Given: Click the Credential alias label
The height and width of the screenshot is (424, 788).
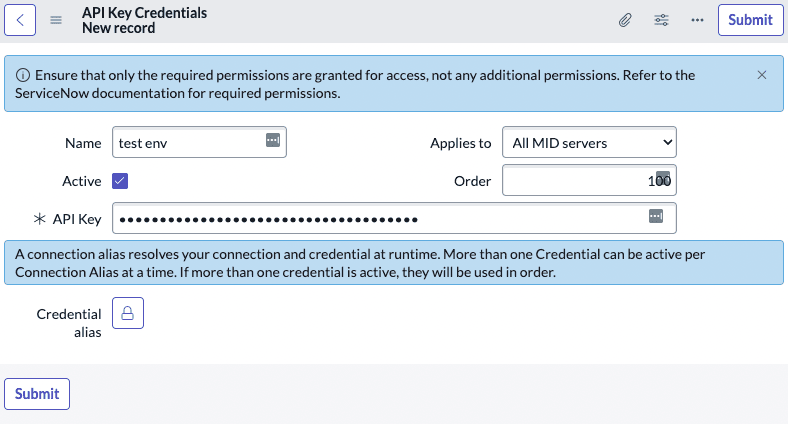Looking at the screenshot, I should point(69,323).
